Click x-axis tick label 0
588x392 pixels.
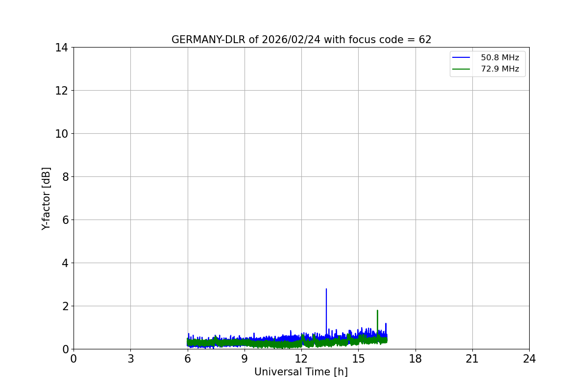(73, 359)
